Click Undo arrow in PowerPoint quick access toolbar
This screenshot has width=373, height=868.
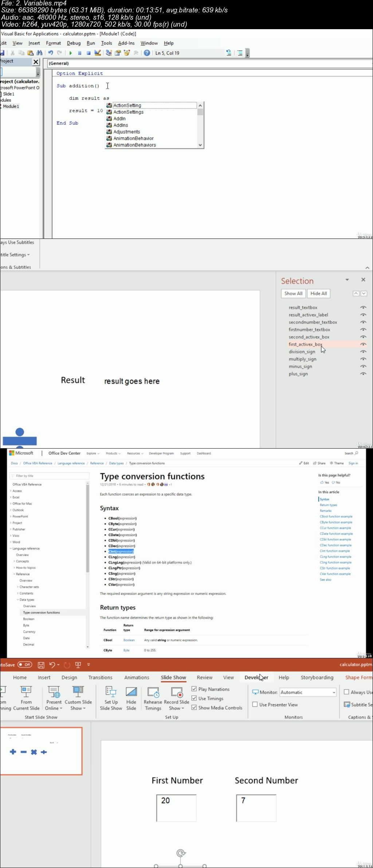click(52, 665)
